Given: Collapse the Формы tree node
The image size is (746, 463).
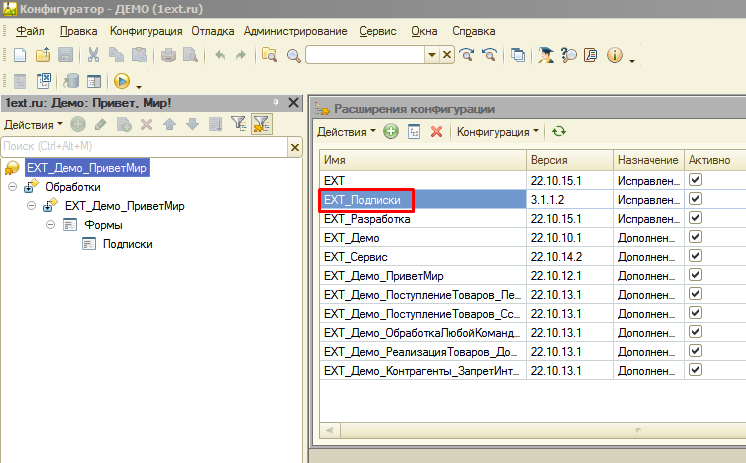Looking at the screenshot, I should coord(50,225).
